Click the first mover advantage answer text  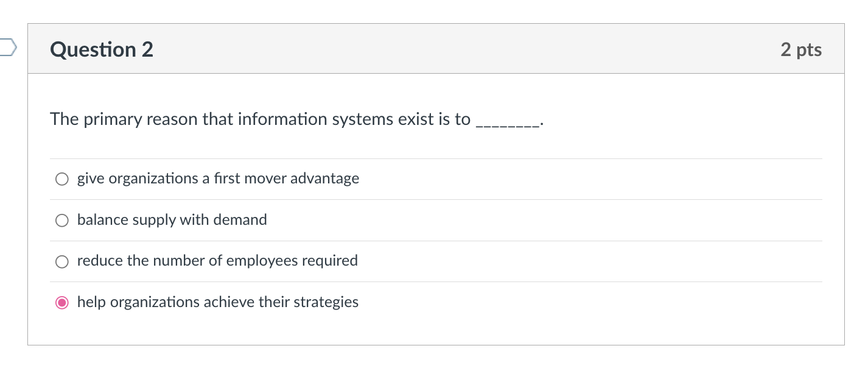(x=218, y=179)
